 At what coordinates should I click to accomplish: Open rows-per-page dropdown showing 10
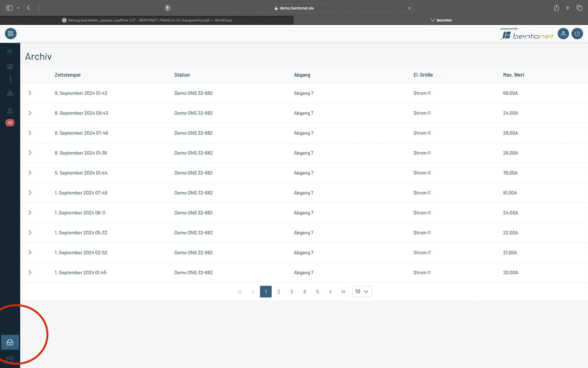(x=362, y=292)
